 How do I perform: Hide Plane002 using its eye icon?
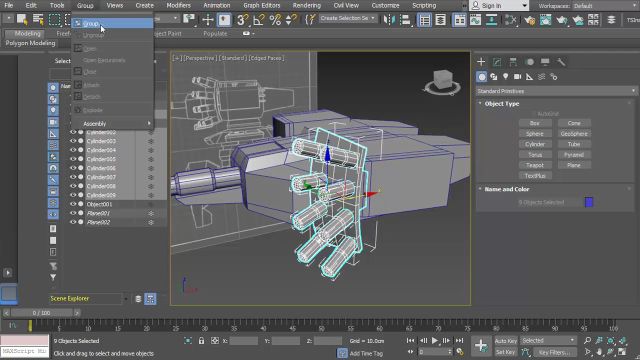(73, 222)
